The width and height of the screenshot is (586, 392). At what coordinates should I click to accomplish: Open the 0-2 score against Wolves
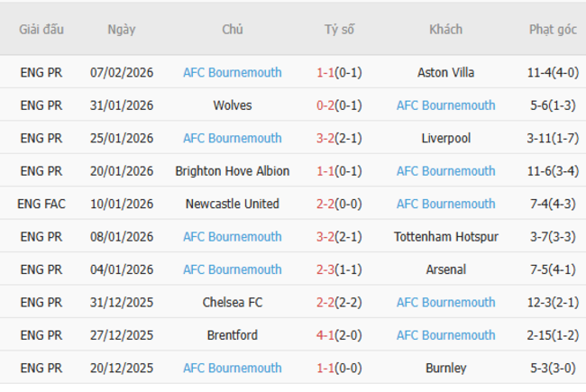[325, 105]
